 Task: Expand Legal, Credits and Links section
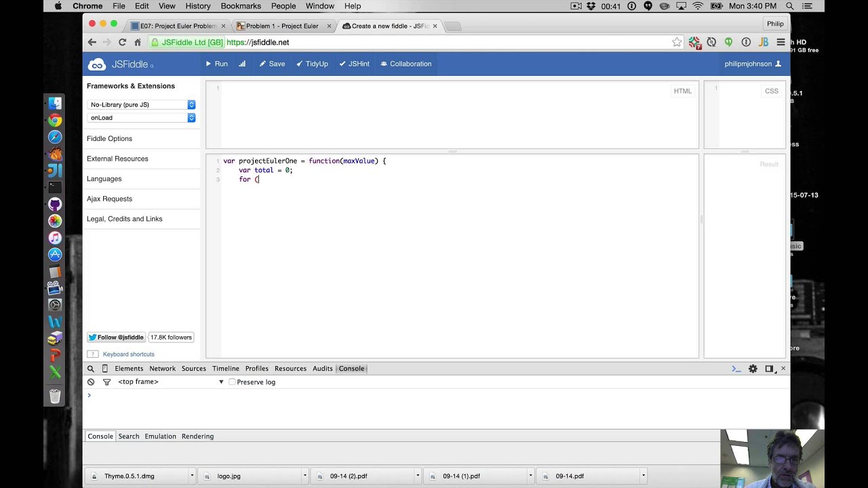click(x=125, y=219)
